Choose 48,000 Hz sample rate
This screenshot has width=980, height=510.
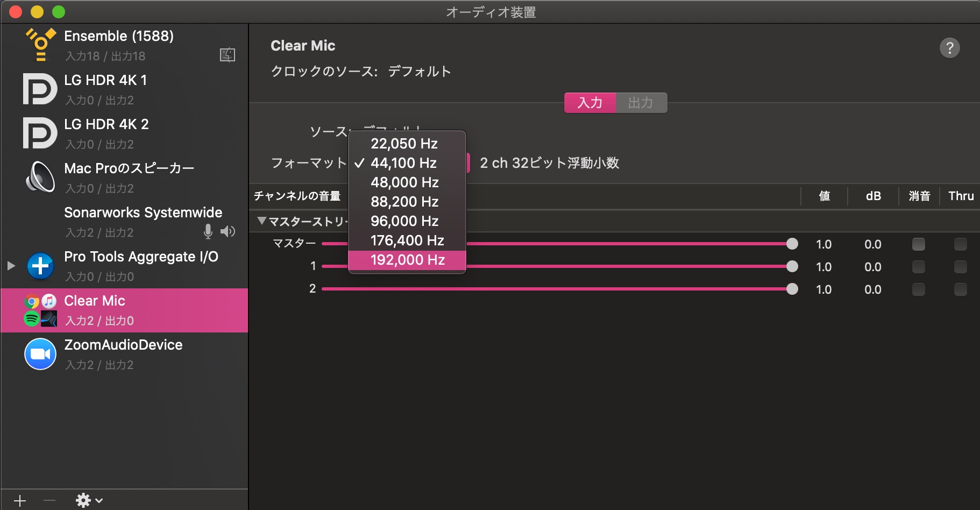407,182
